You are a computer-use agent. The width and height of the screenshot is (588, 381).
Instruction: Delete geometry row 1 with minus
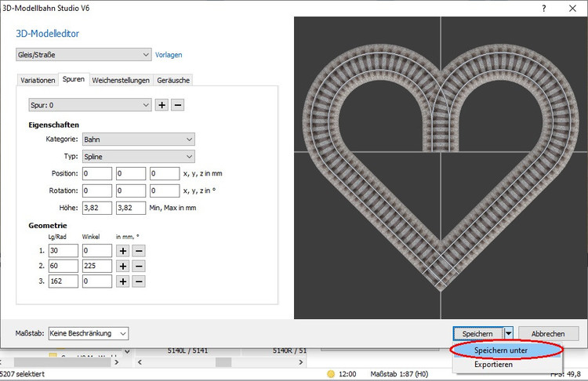[x=138, y=251]
